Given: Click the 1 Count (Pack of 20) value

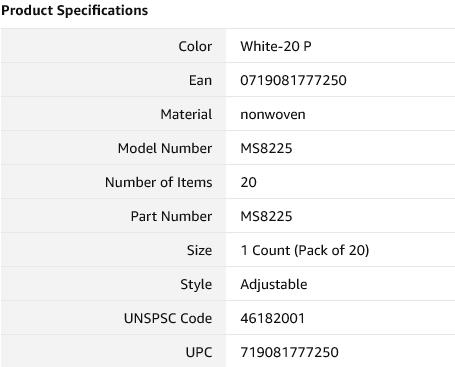Looking at the screenshot, I should tap(305, 250).
